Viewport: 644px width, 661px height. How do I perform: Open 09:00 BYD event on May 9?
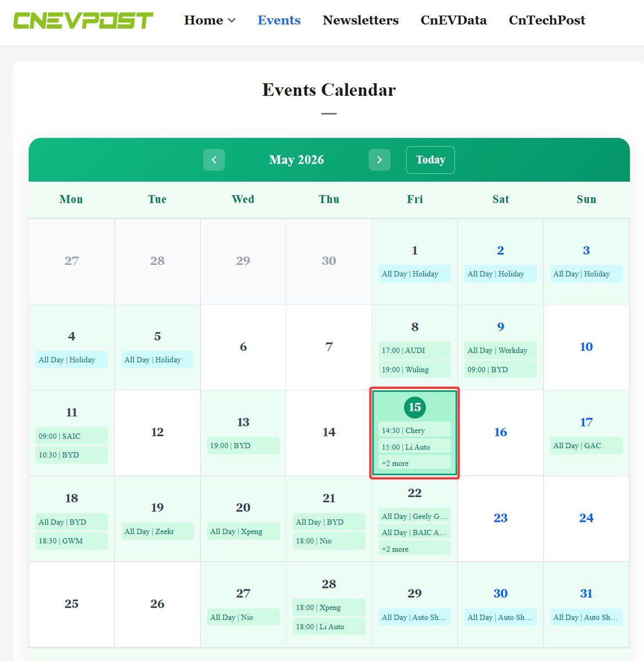[500, 369]
